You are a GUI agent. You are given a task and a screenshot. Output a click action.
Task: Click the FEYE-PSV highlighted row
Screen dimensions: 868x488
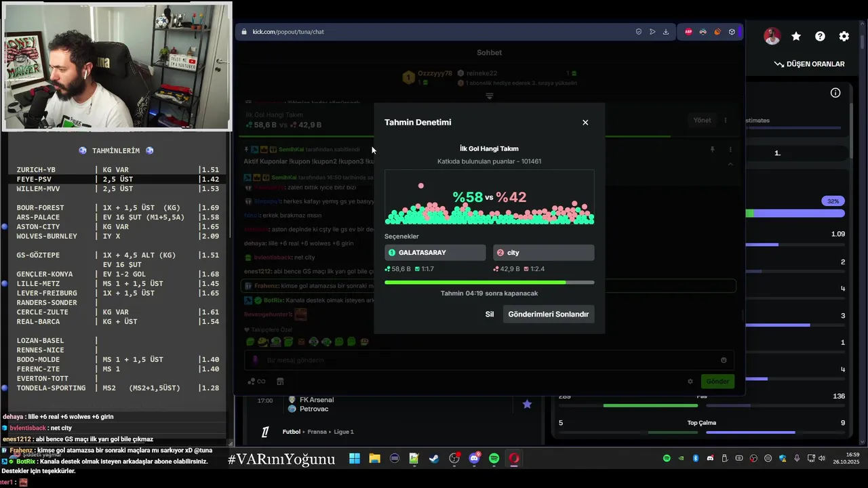pos(119,179)
